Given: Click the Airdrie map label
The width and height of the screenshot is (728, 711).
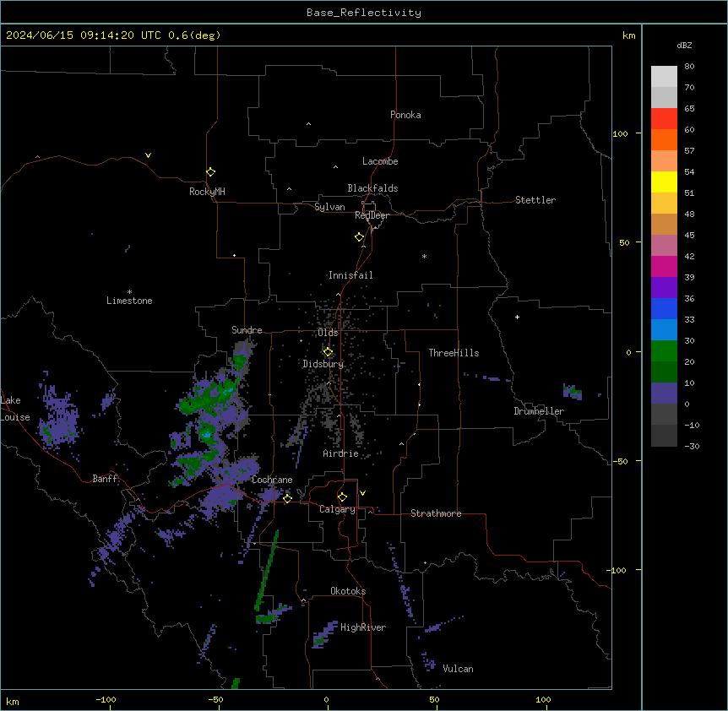Looking at the screenshot, I should pos(341,453).
